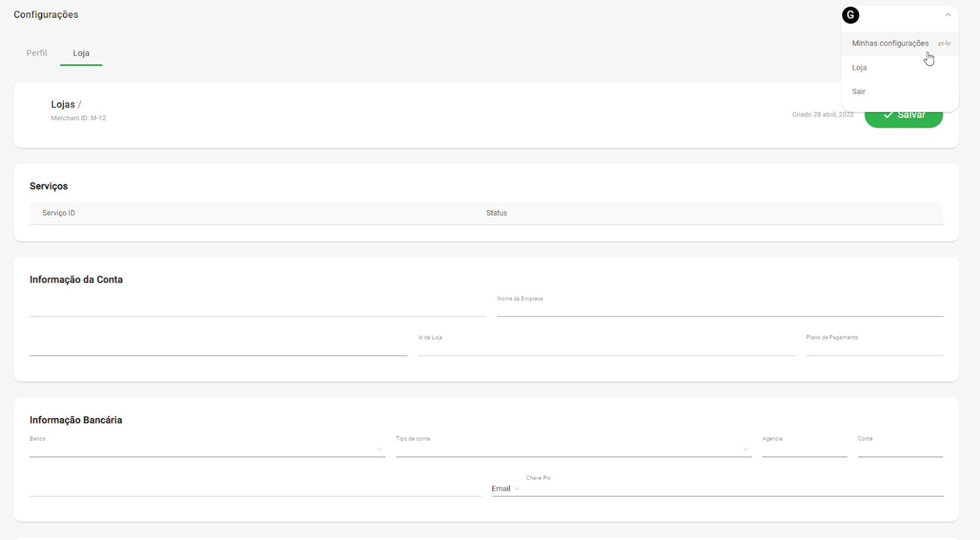Focus the Id da Loja field
This screenshot has height=540, width=980.
[606, 345]
